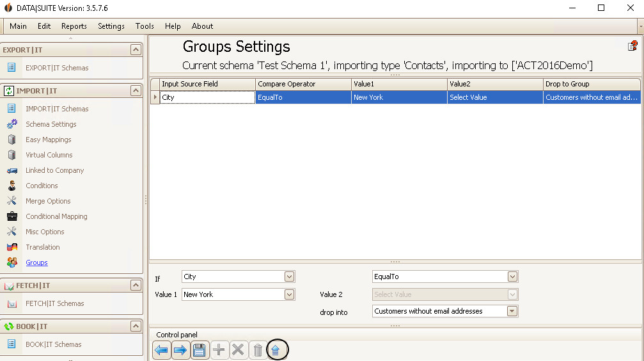The image size is (644, 361).
Task: Open the EqualTo operator dropdown
Action: 512,277
